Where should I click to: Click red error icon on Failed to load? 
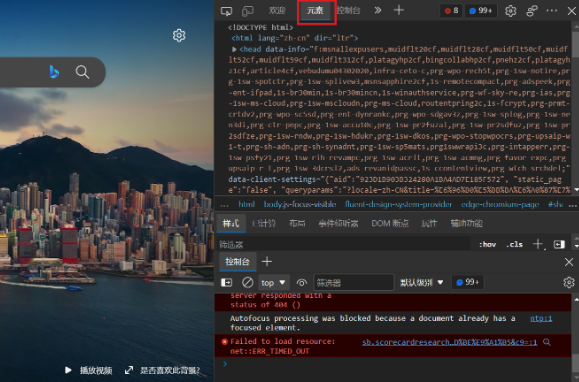225,342
